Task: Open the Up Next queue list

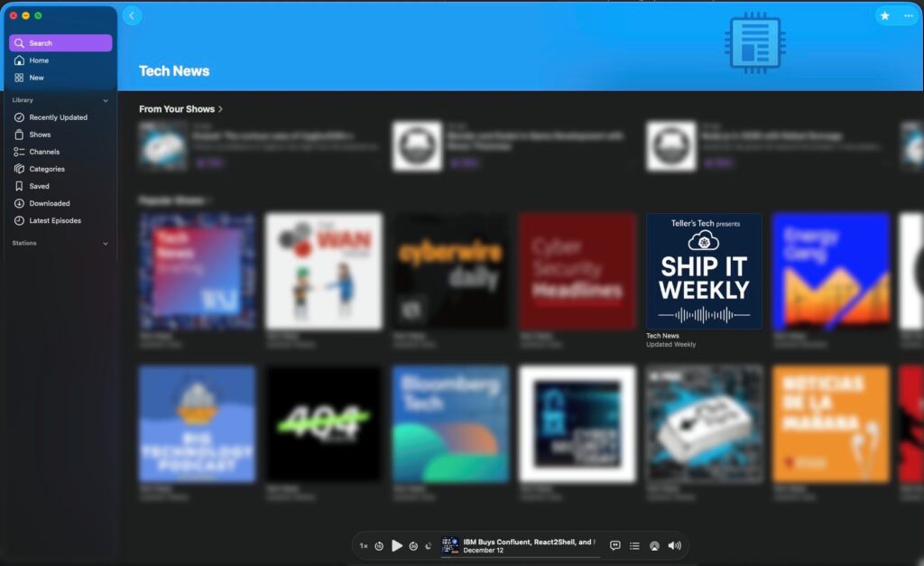Action: [634, 545]
